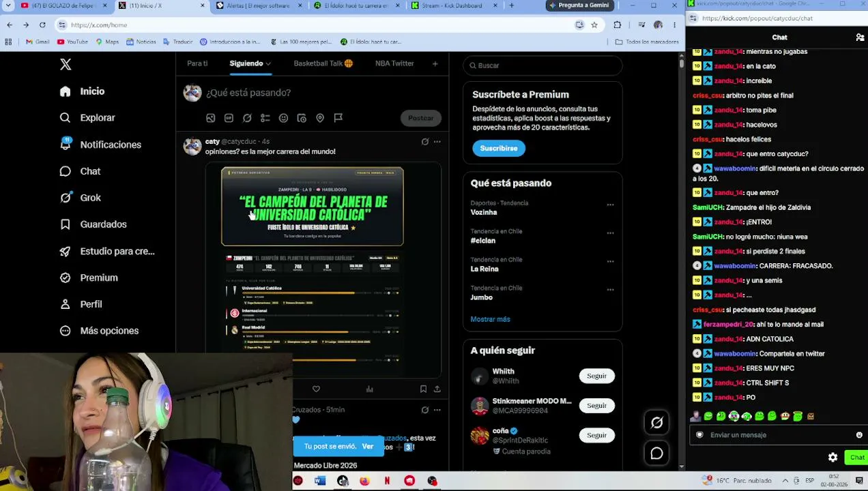
Task: Open the Chrome three-dot menu
Action: coord(674,25)
